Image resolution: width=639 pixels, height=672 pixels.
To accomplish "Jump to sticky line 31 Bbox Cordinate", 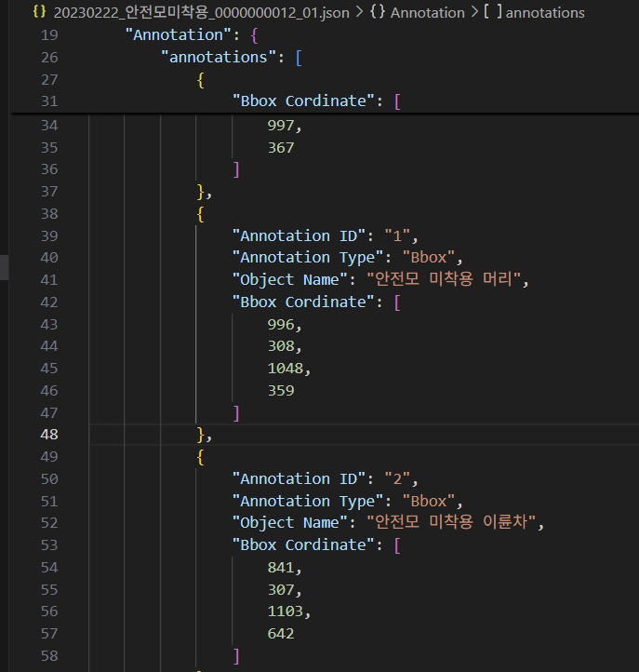I will coord(303,101).
